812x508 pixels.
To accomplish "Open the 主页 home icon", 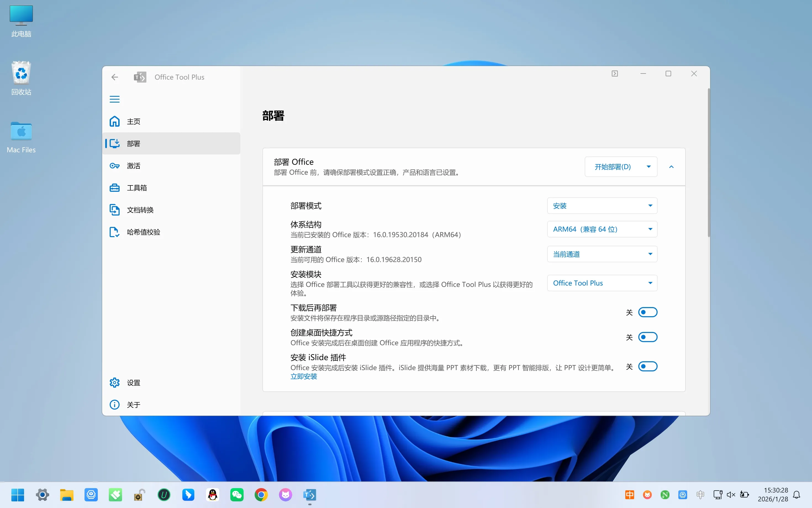I will [114, 121].
